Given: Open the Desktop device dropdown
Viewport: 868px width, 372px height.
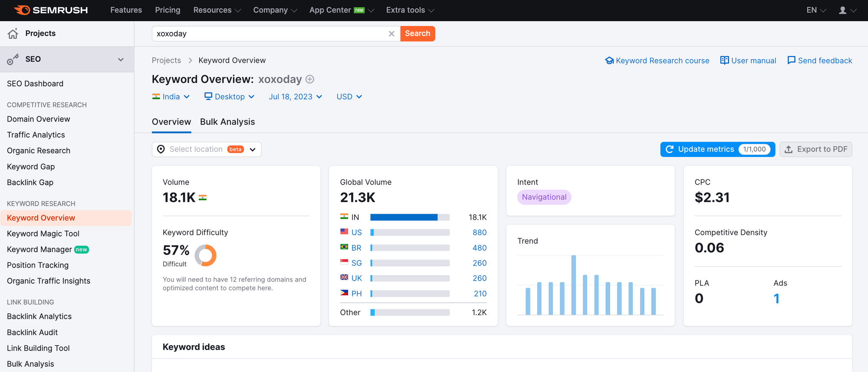Looking at the screenshot, I should [230, 96].
